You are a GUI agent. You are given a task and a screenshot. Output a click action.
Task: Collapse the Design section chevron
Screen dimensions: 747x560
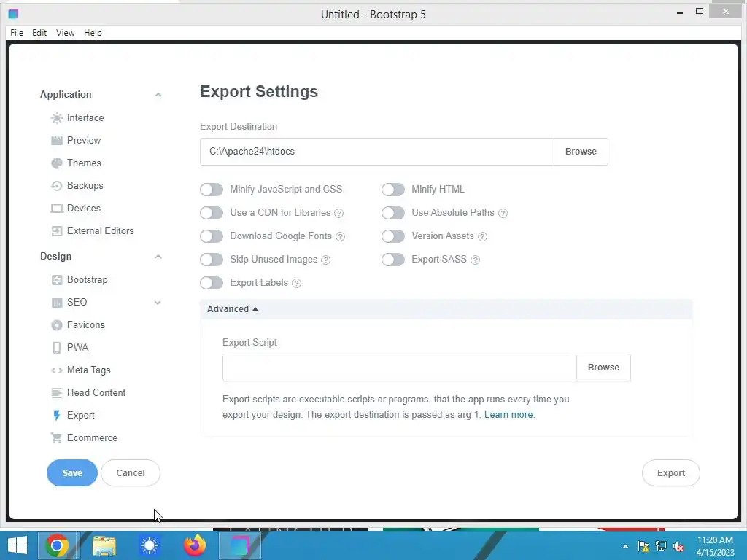point(158,257)
